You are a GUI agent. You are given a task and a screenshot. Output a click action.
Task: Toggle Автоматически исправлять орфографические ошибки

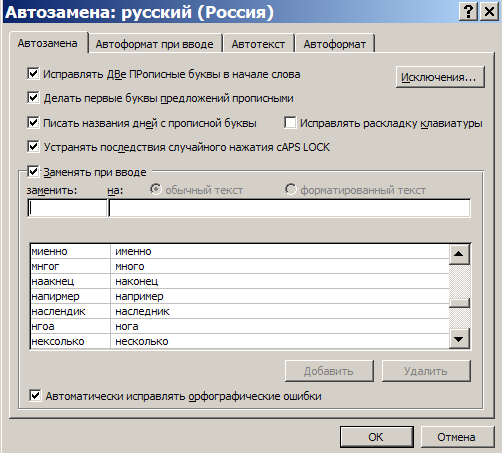[35, 396]
